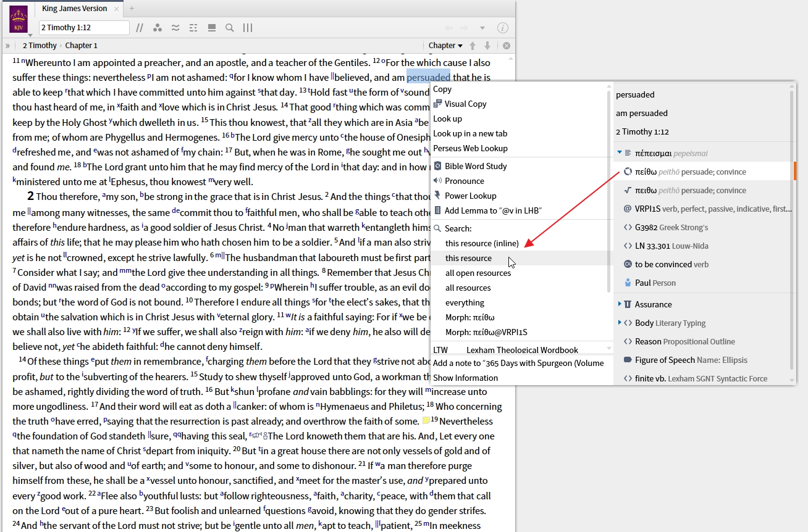Go forward using the right arrow icon

click(465, 28)
